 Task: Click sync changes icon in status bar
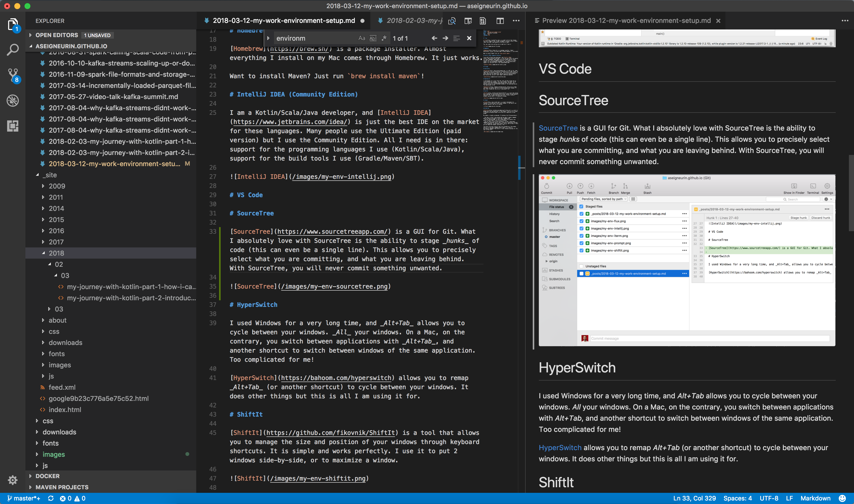click(x=51, y=498)
